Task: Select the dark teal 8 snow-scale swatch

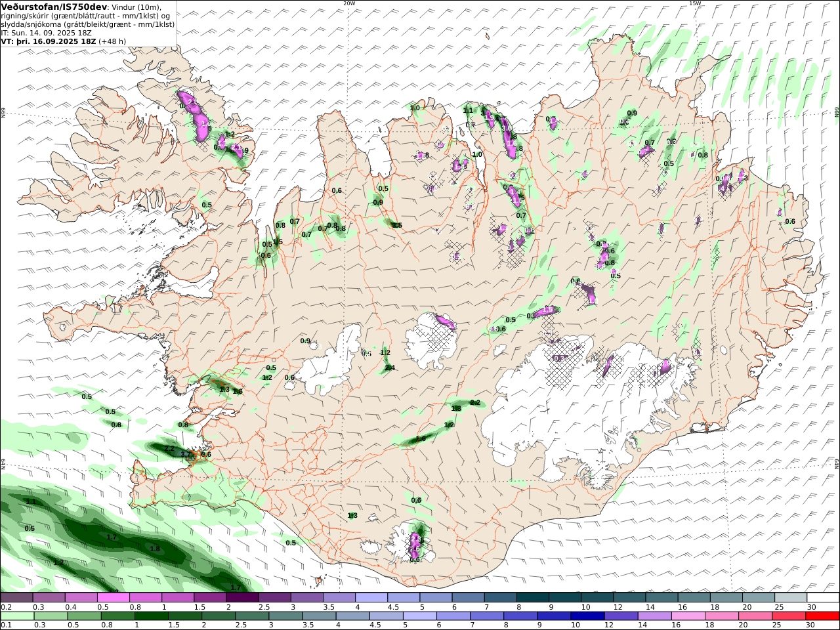Action: (532, 598)
